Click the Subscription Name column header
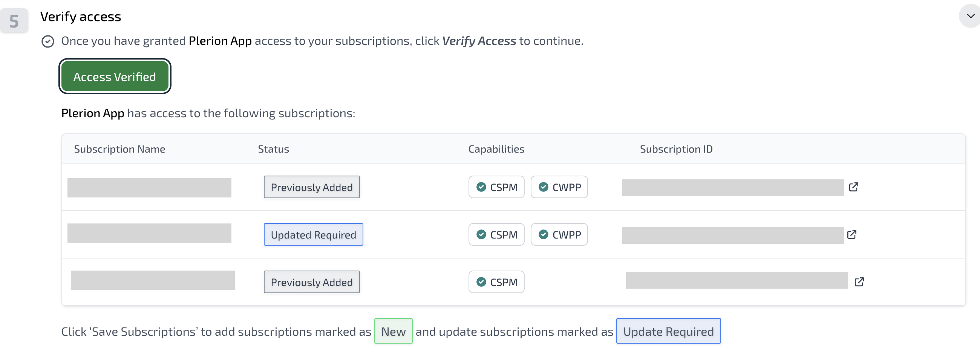Viewport: 980px width, 361px height. click(x=119, y=149)
